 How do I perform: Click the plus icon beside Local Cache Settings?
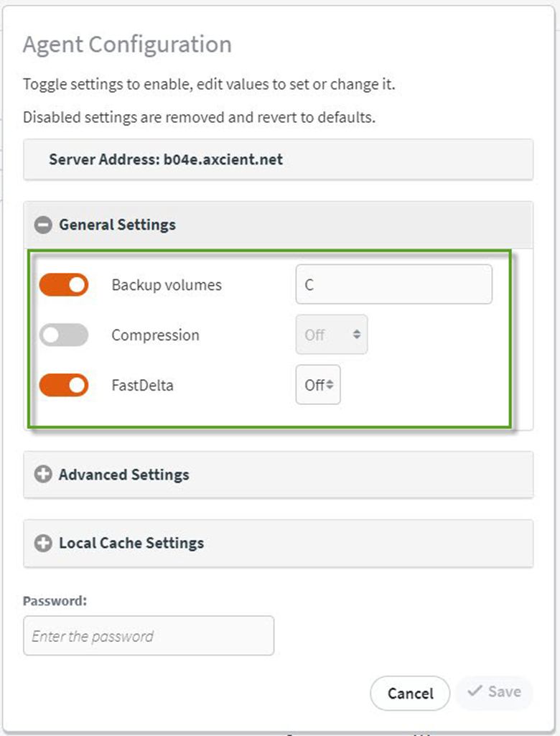(42, 543)
